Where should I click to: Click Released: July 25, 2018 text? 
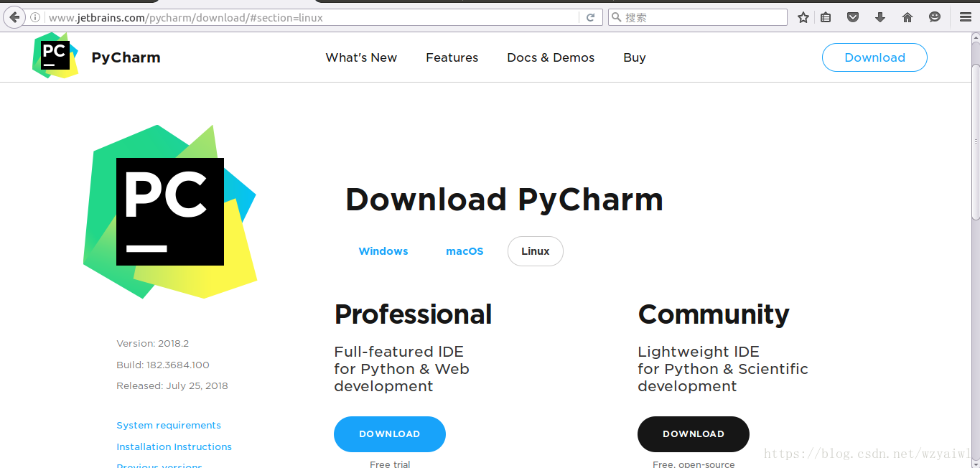[172, 385]
